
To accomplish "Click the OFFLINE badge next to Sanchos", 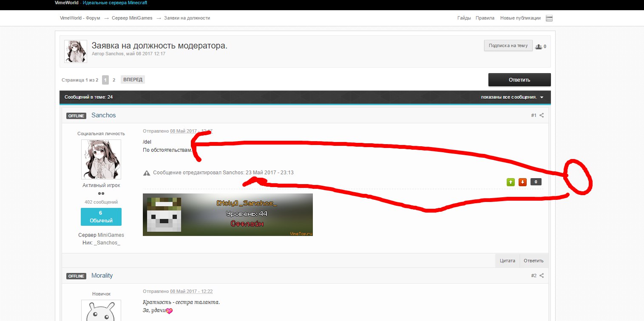I will [77, 116].
